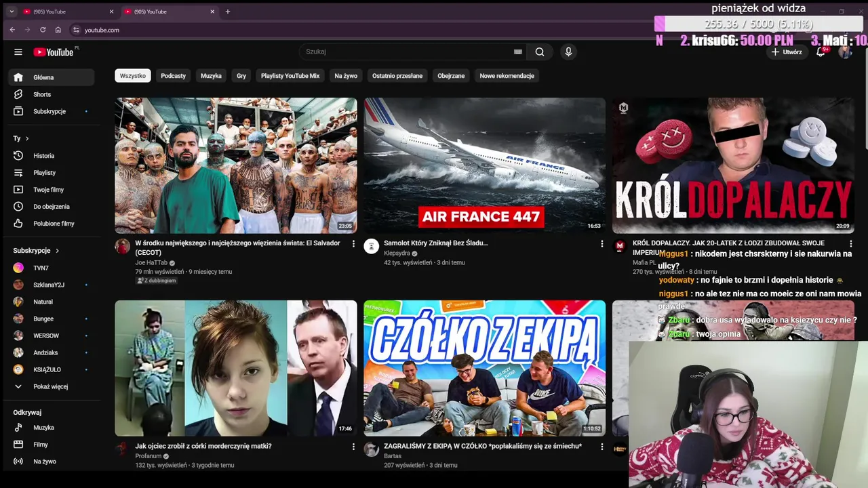Open Do obejrzenia watch later list

(52, 207)
